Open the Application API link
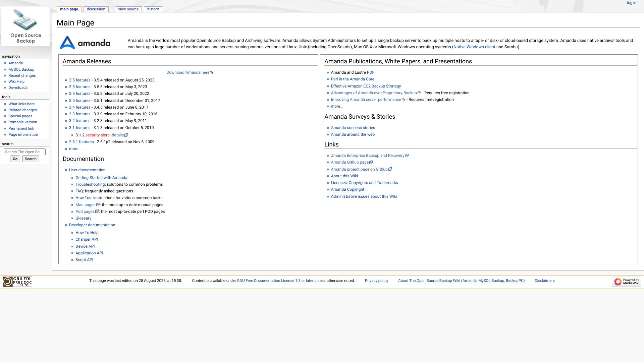Viewport: 644px width, 362px height. coord(89,253)
